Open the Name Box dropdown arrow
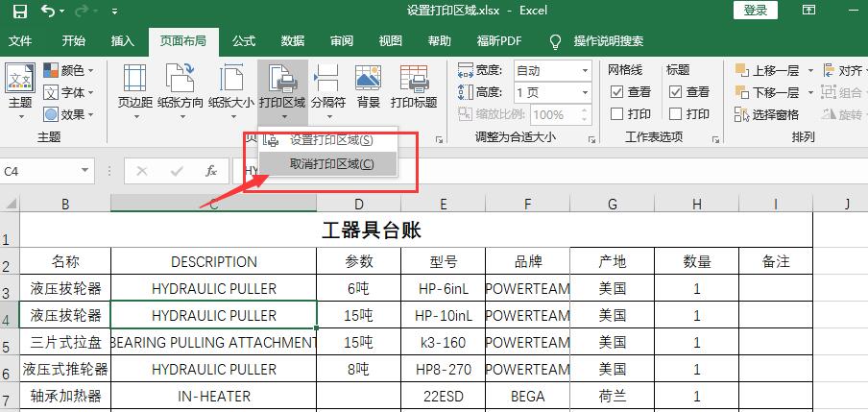Screen dimensions: 868x412 (84, 171)
